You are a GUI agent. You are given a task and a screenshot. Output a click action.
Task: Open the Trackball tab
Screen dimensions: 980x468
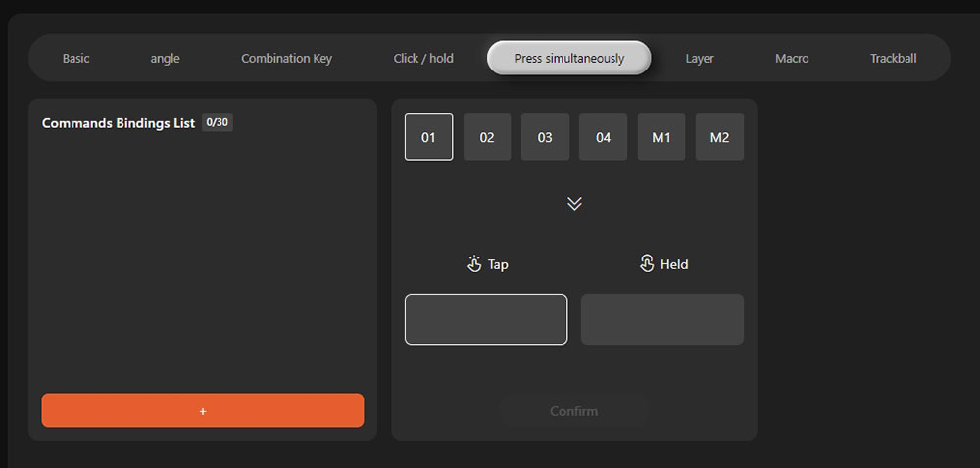[x=893, y=58]
